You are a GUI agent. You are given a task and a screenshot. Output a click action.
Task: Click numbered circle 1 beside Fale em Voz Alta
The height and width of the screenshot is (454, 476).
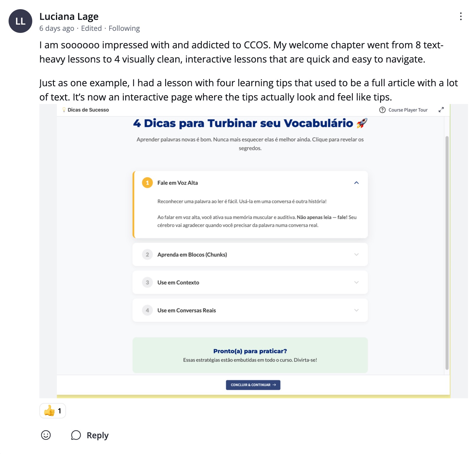tap(147, 183)
